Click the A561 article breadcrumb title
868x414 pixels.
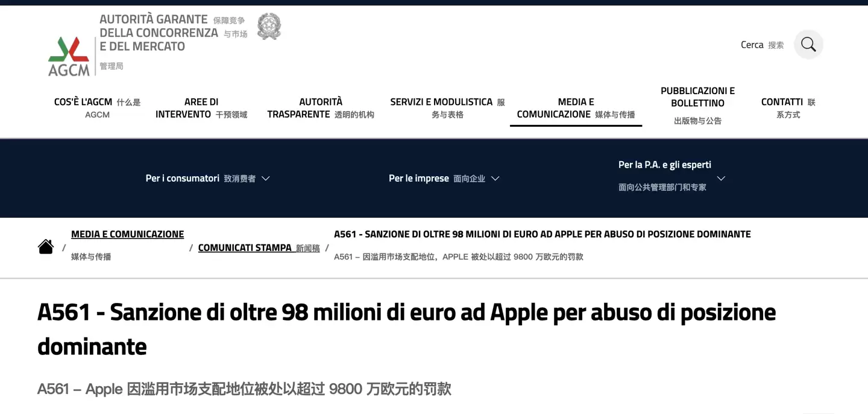[x=542, y=234]
